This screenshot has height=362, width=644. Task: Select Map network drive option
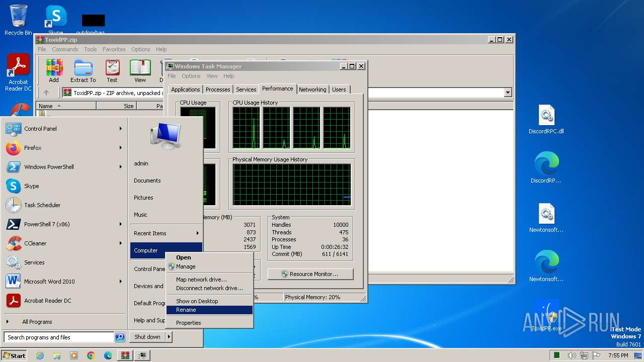(x=209, y=280)
